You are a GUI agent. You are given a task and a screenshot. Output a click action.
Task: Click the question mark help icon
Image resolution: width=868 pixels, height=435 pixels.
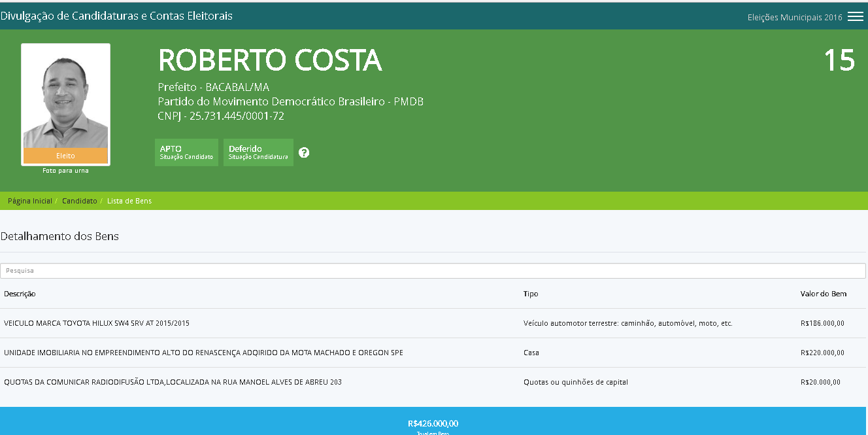tap(304, 152)
